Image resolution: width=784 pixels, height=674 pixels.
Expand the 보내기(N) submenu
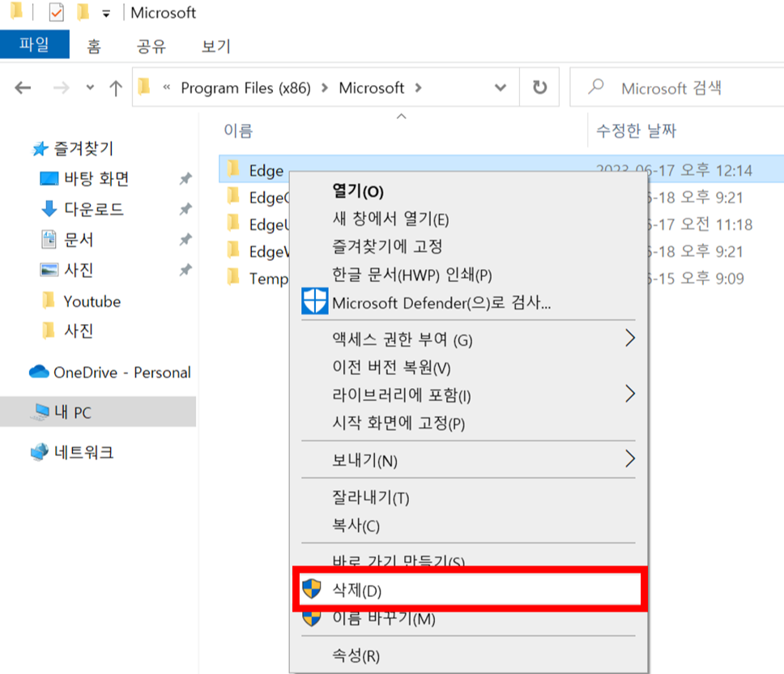pyautogui.click(x=630, y=461)
